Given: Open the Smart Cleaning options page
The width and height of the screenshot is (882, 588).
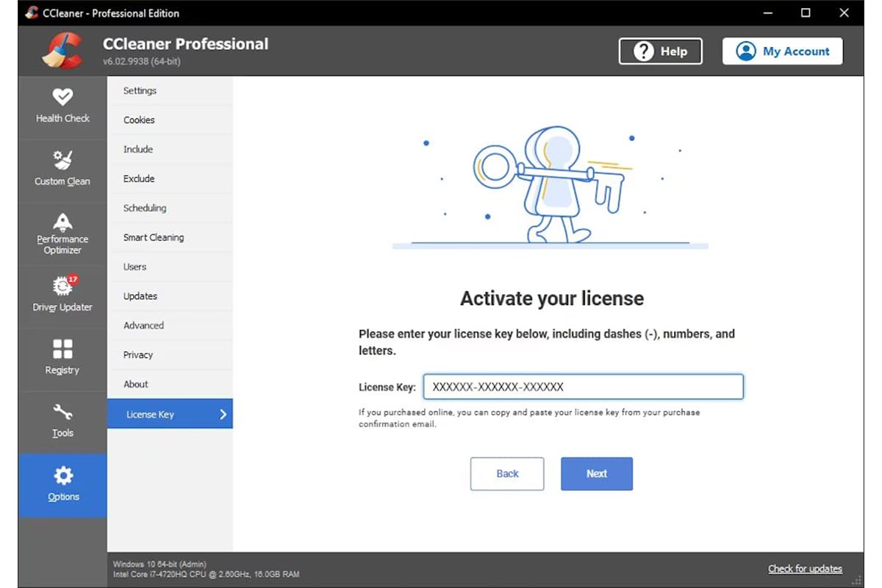Looking at the screenshot, I should pyautogui.click(x=170, y=237).
